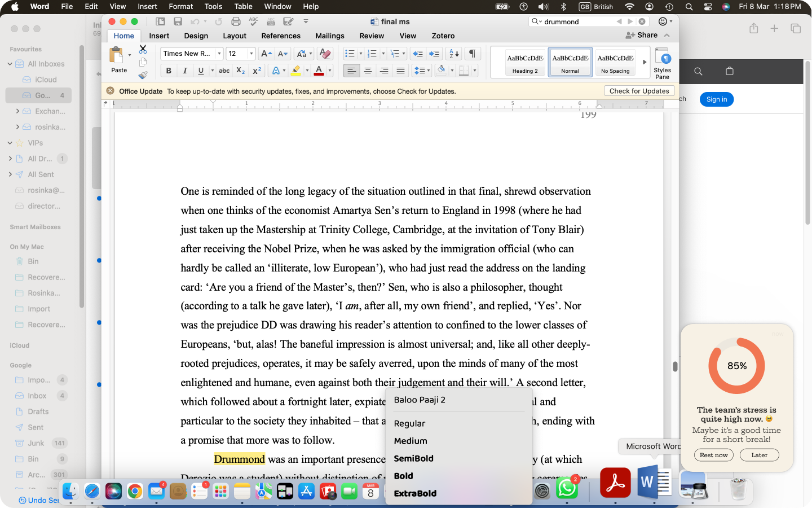This screenshot has width=812, height=508.
Task: Click the Format Painter brush icon
Action: tap(143, 75)
